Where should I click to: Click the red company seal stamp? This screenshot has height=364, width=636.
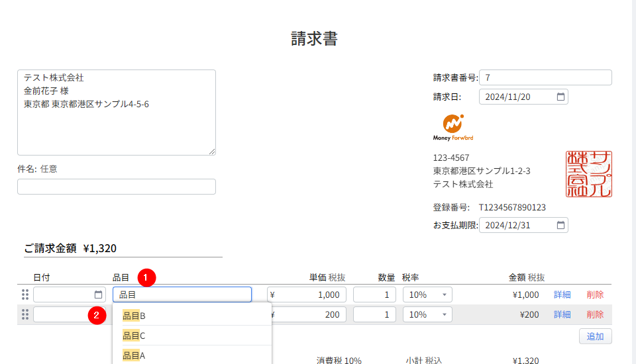pyautogui.click(x=588, y=174)
